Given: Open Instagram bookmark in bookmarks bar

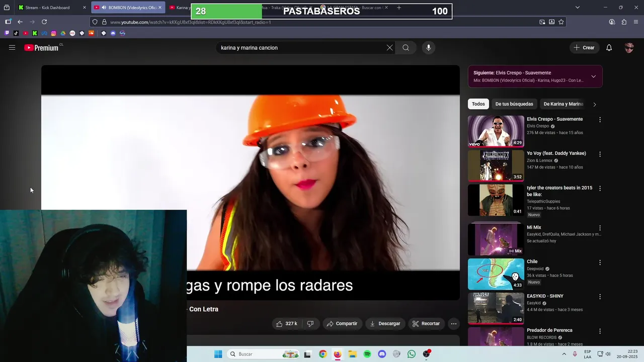Looking at the screenshot, I should pyautogui.click(x=53, y=33).
